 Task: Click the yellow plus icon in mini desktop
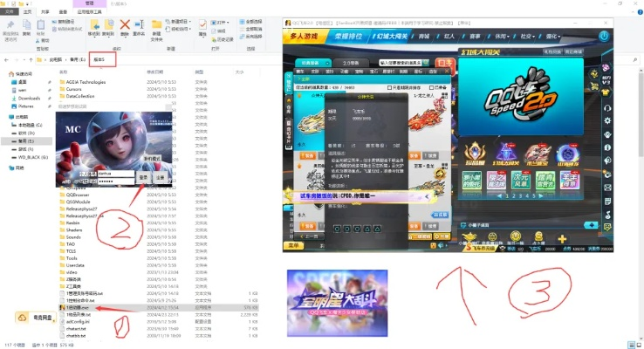click(562, 238)
